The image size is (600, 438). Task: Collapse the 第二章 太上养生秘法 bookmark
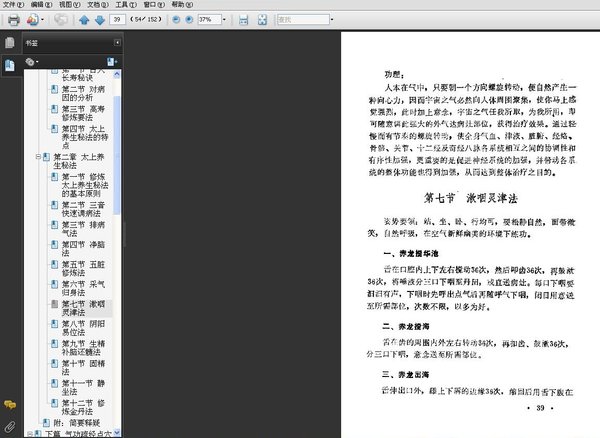coord(38,157)
